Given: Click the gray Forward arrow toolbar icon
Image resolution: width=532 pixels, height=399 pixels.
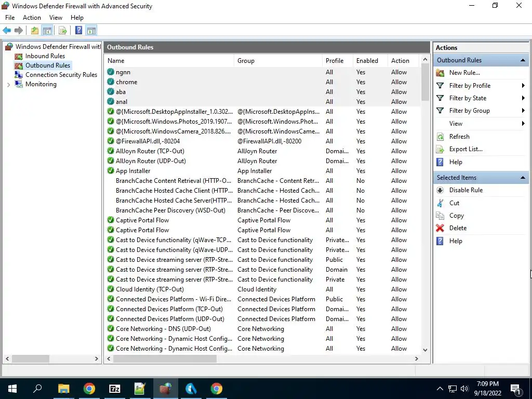Looking at the screenshot, I should coord(19,31).
